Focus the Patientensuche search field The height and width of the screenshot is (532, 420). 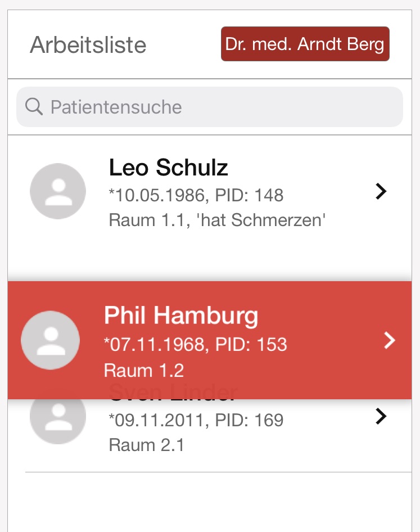[x=210, y=107]
